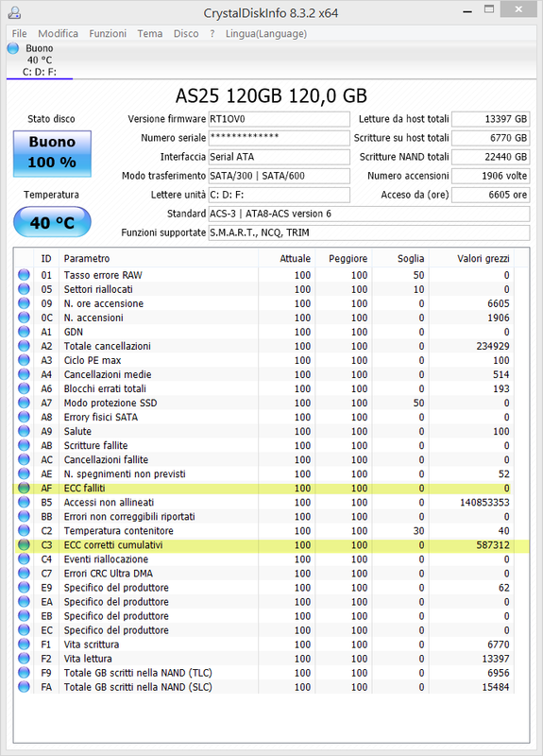Click status orb for Ciclo PE max row
Image resolution: width=543 pixels, height=756 pixels.
24,360
